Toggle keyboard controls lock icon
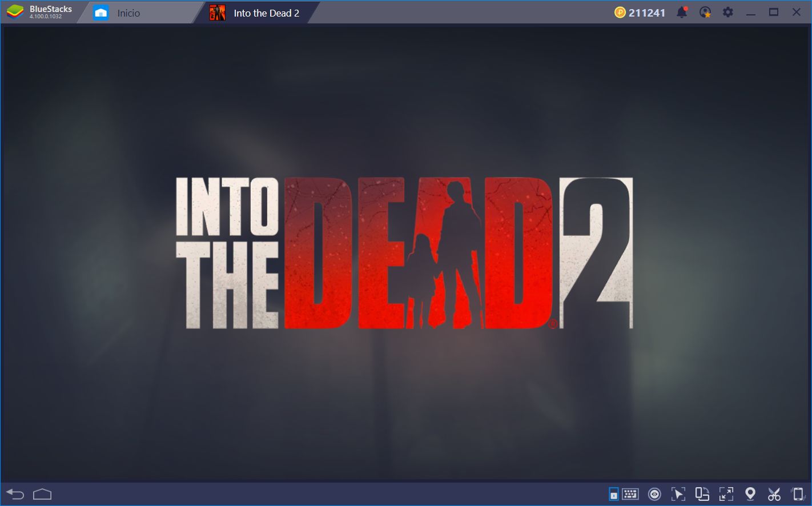Image resolution: width=812 pixels, height=506 pixels. click(613, 494)
